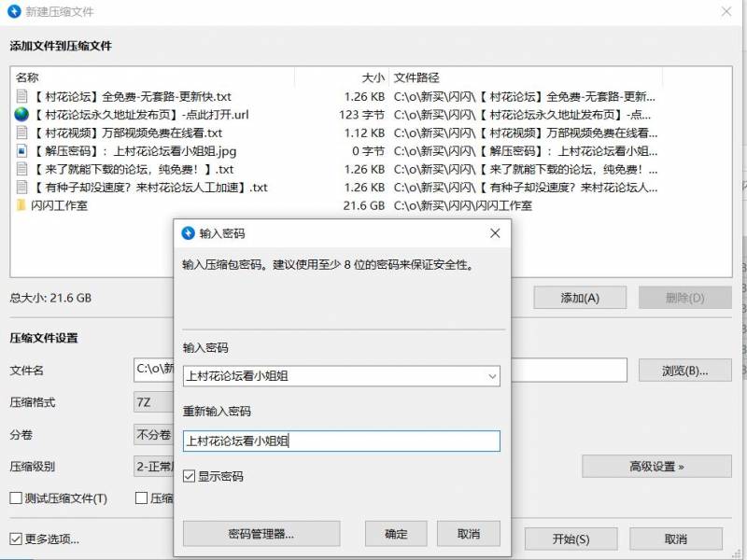This screenshot has height=560, width=747.
Task: Click the text file icon of 村花论坛全免费 txt
Action: pyautogui.click(x=21, y=98)
